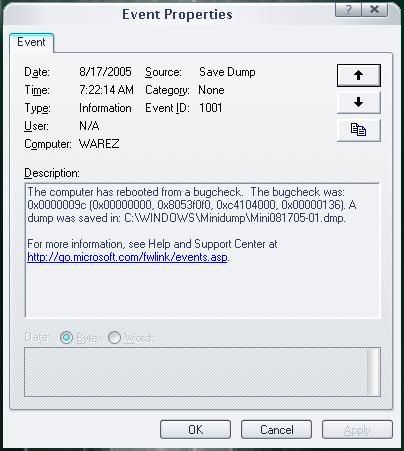404x451 pixels.
Task: Switch to the Event tab
Action: [31, 42]
